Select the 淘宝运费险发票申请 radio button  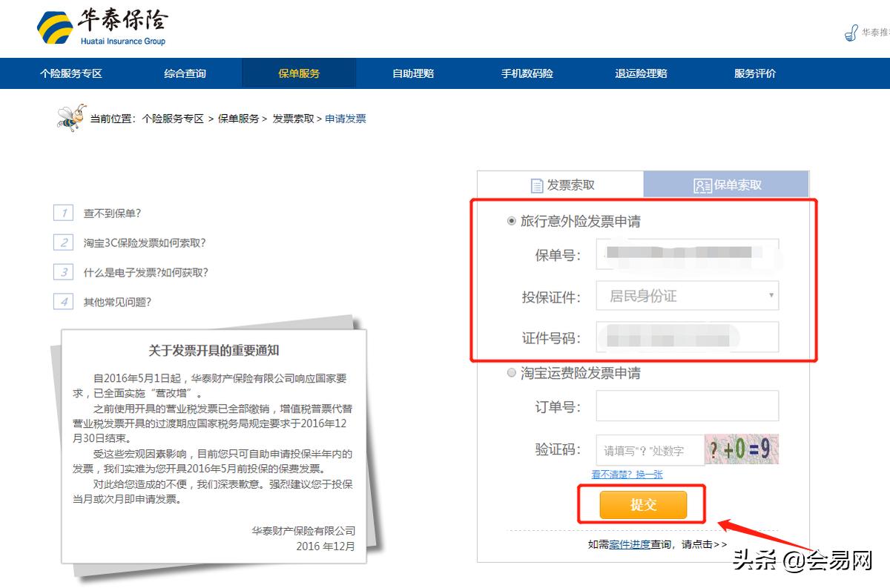point(512,373)
